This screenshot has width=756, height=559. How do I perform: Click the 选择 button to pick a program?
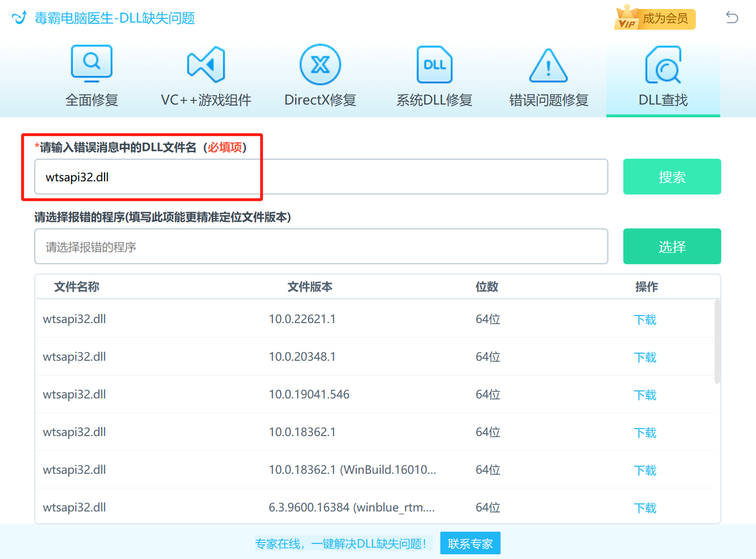(x=672, y=246)
